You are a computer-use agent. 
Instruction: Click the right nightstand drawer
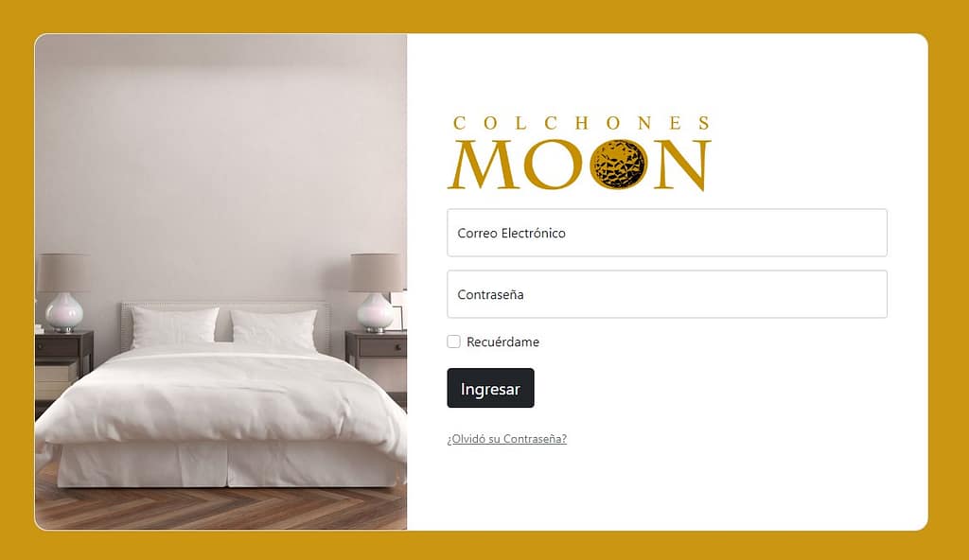pos(382,348)
